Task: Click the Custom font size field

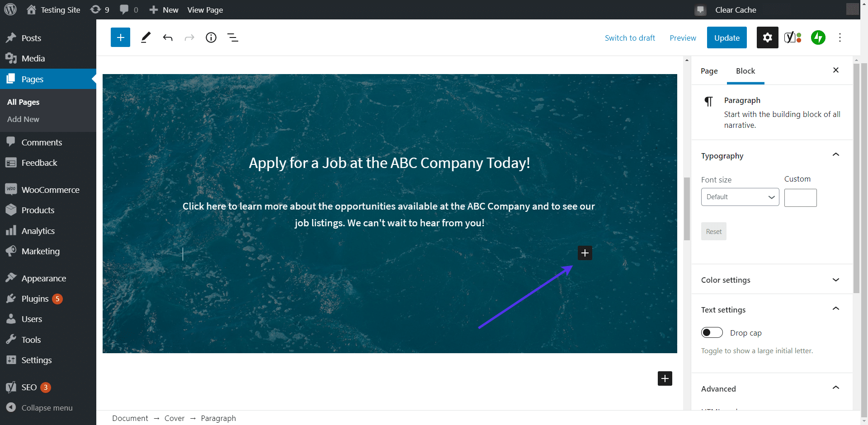Action: coord(800,198)
